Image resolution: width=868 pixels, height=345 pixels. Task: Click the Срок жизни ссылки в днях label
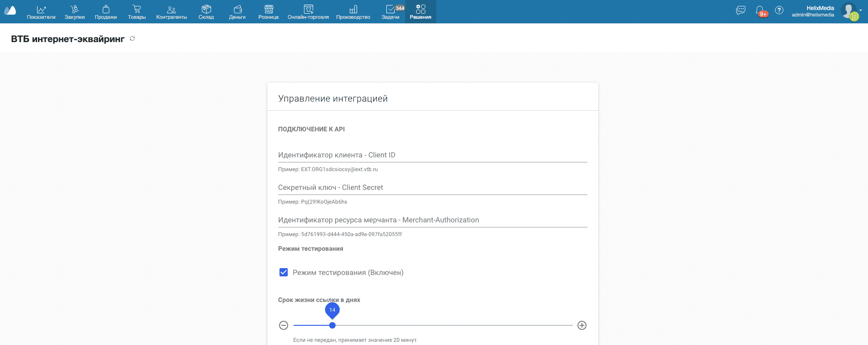click(x=319, y=300)
